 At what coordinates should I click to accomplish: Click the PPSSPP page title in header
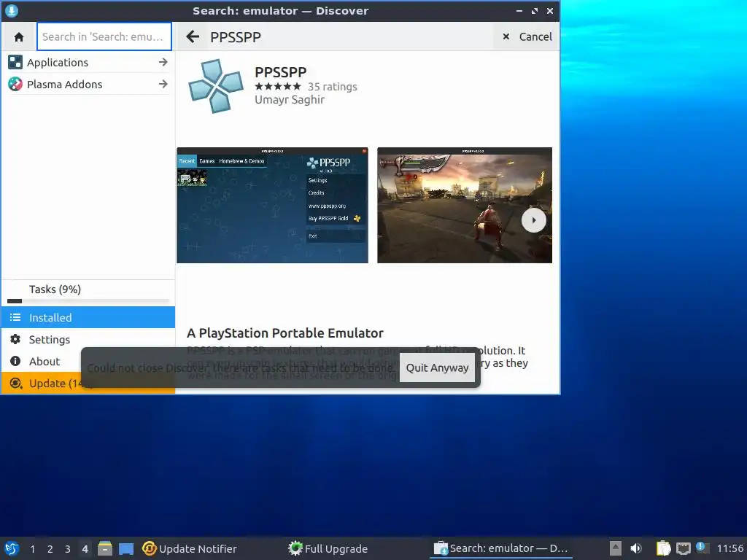[236, 37]
